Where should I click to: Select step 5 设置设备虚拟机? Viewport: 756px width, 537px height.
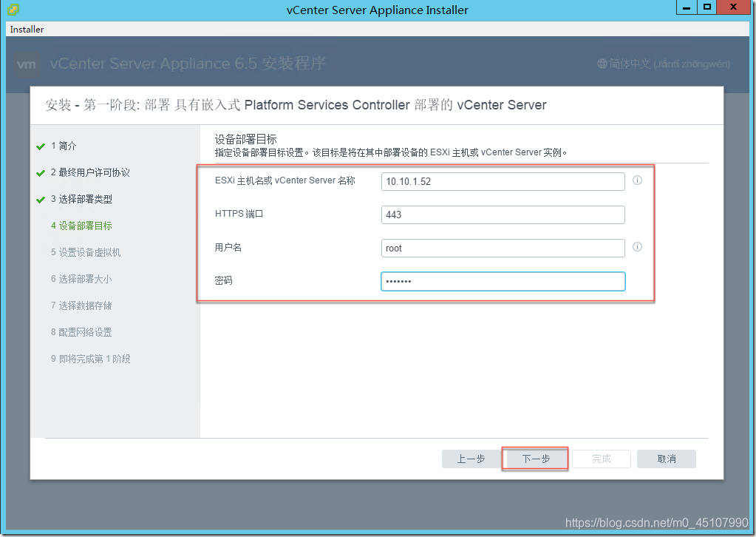86,252
